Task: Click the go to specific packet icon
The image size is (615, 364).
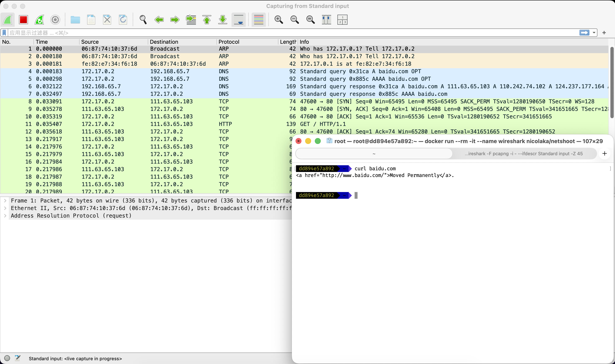Action: pos(191,20)
